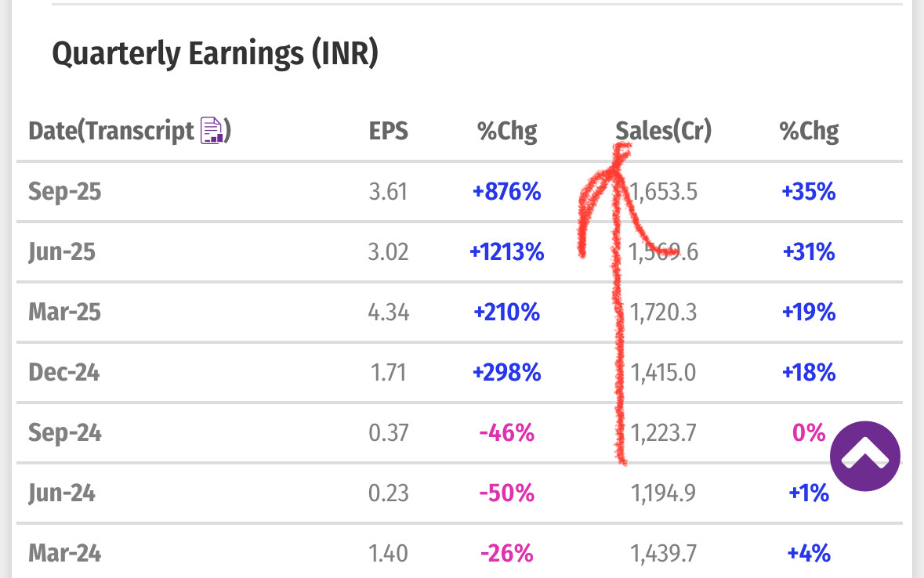Select the 1,415.0 sales figure

pyautogui.click(x=663, y=373)
